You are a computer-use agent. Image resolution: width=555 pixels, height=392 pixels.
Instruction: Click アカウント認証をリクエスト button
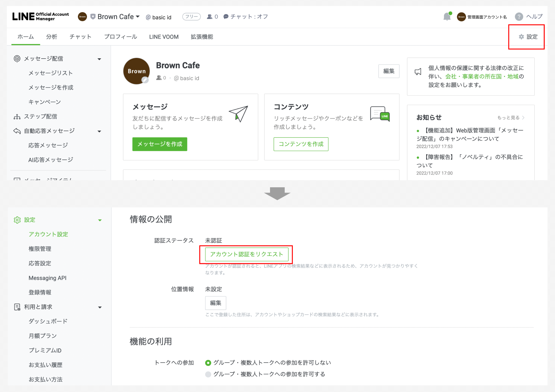click(246, 254)
